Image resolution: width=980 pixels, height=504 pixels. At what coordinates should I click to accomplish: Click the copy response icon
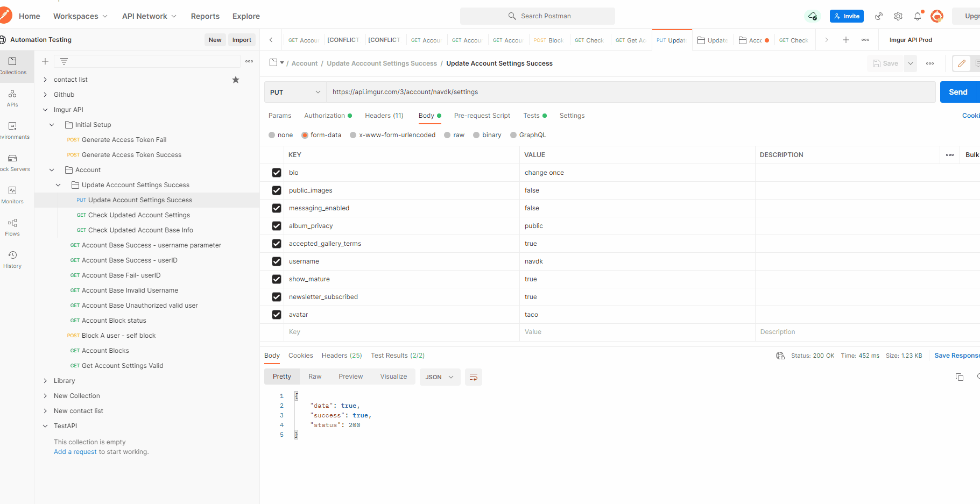click(x=960, y=377)
